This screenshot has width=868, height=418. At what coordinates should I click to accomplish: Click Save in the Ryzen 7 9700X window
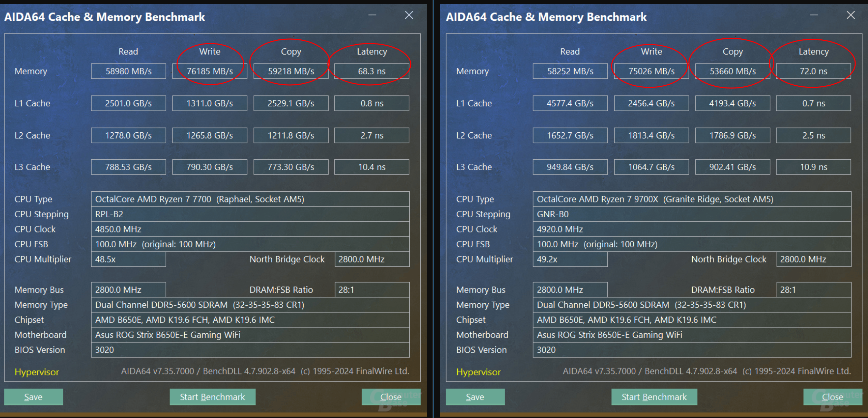pyautogui.click(x=475, y=397)
